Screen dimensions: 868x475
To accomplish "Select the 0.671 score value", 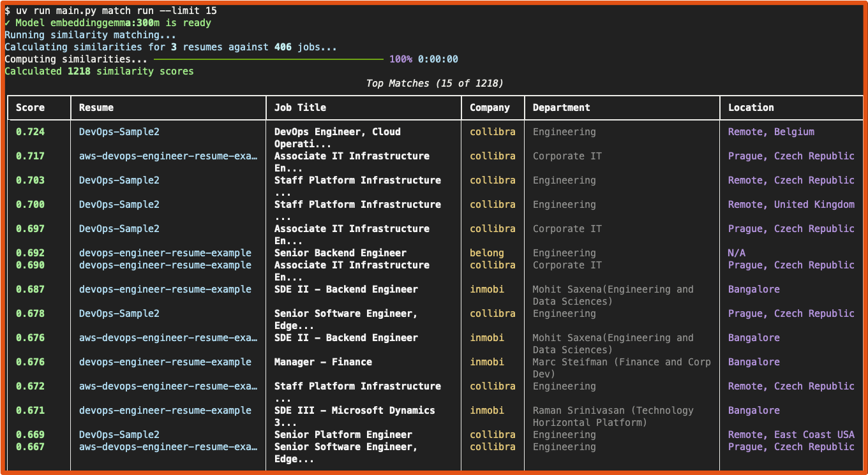I will tap(30, 411).
